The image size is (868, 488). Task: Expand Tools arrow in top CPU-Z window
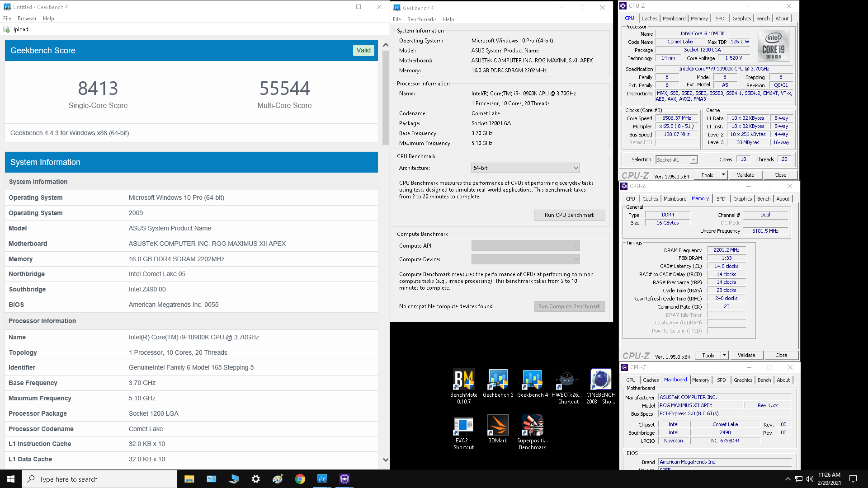click(723, 175)
